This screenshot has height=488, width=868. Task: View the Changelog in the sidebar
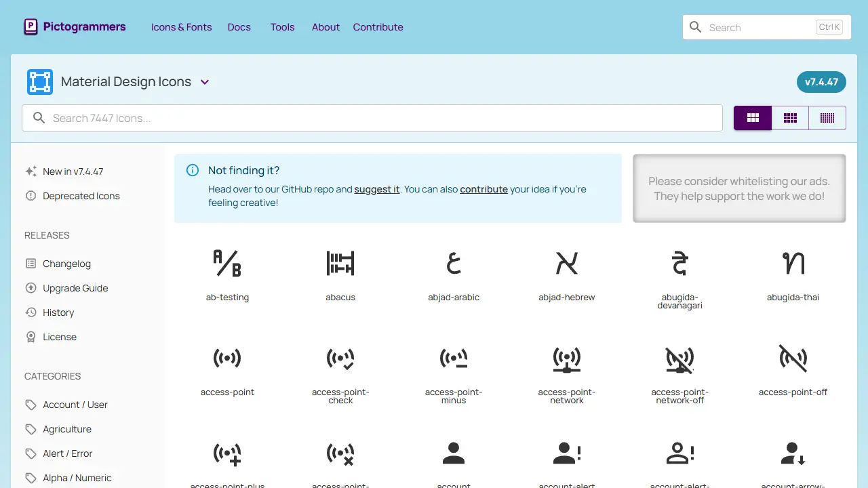(x=66, y=264)
